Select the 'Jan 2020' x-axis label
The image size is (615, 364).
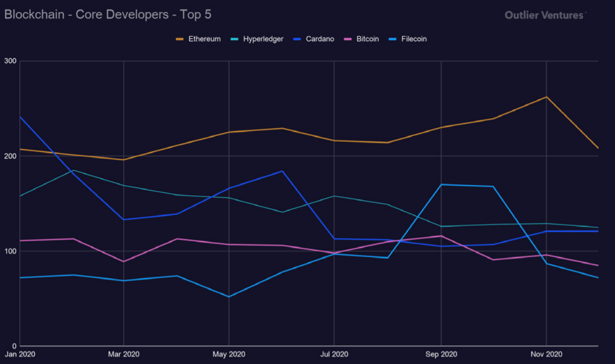pyautogui.click(x=19, y=354)
